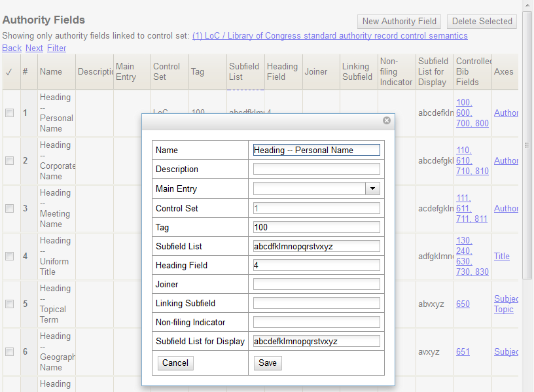The height and width of the screenshot is (392, 534).
Task: Sort by the Subfield List column header
Action: (x=245, y=72)
